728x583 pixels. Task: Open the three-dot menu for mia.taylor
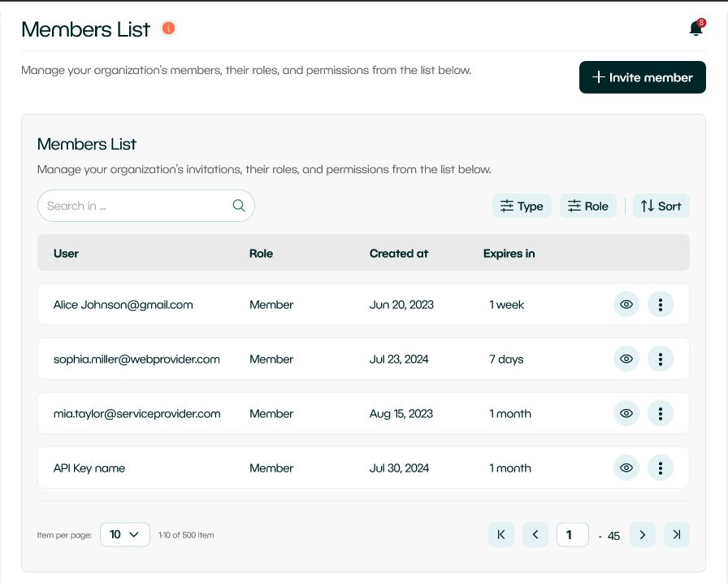pyautogui.click(x=661, y=414)
